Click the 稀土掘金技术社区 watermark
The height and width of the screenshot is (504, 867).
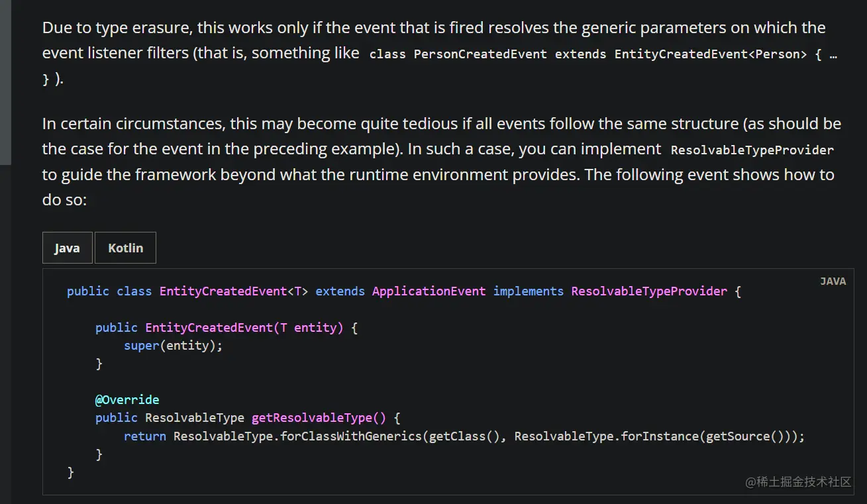[798, 481]
